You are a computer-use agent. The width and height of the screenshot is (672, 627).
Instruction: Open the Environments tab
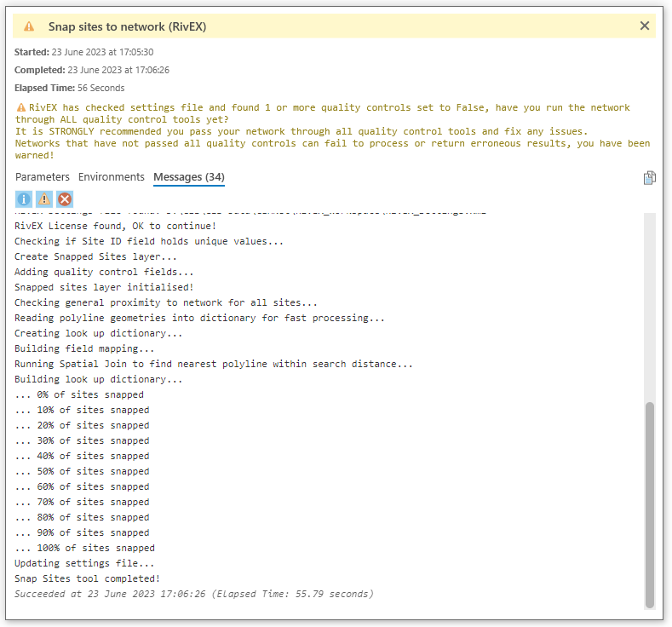tap(112, 177)
